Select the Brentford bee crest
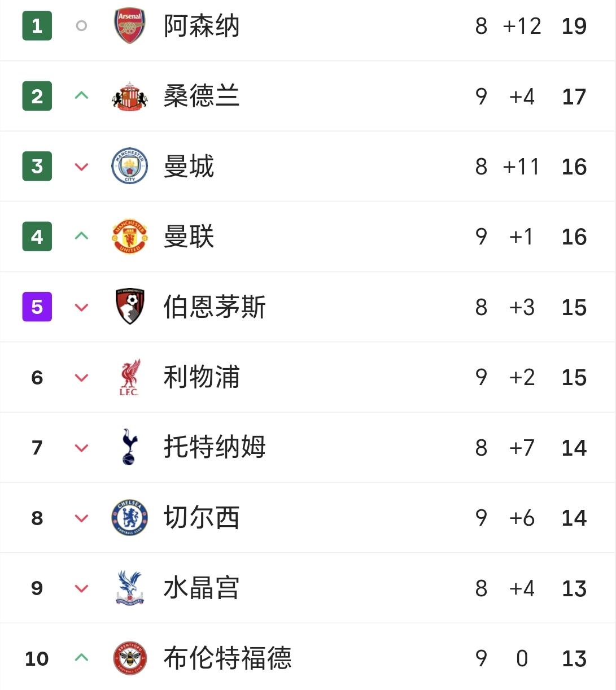616x690 pixels. [x=130, y=658]
